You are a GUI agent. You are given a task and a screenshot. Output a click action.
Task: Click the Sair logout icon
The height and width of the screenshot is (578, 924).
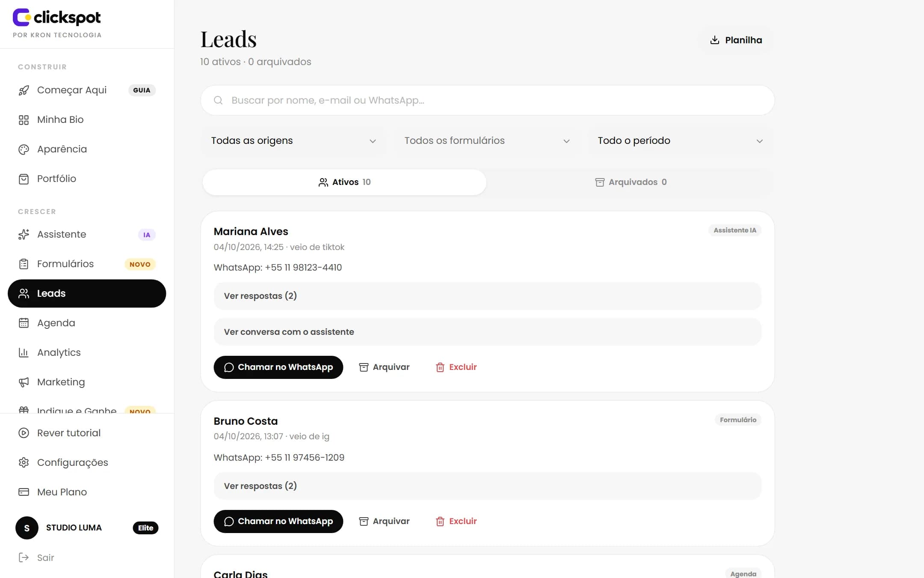24,558
